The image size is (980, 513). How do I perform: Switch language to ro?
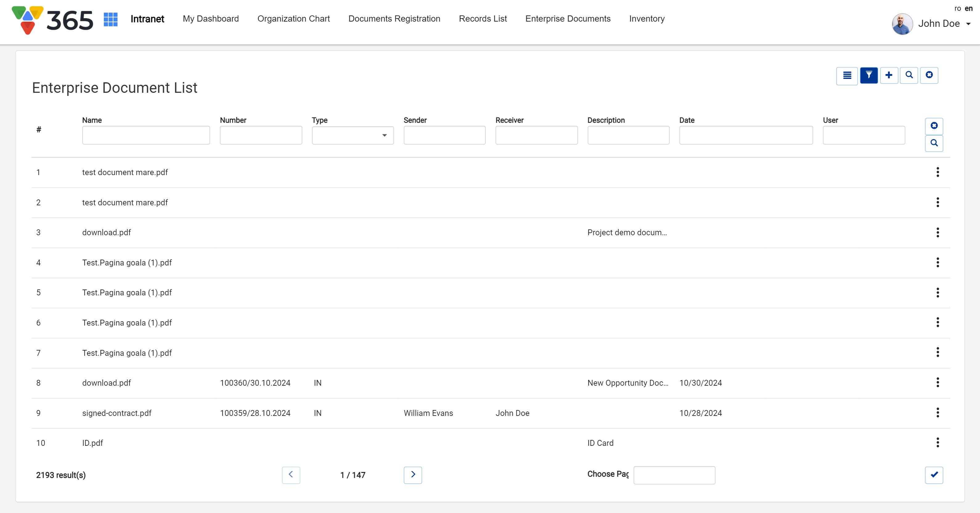point(957,8)
